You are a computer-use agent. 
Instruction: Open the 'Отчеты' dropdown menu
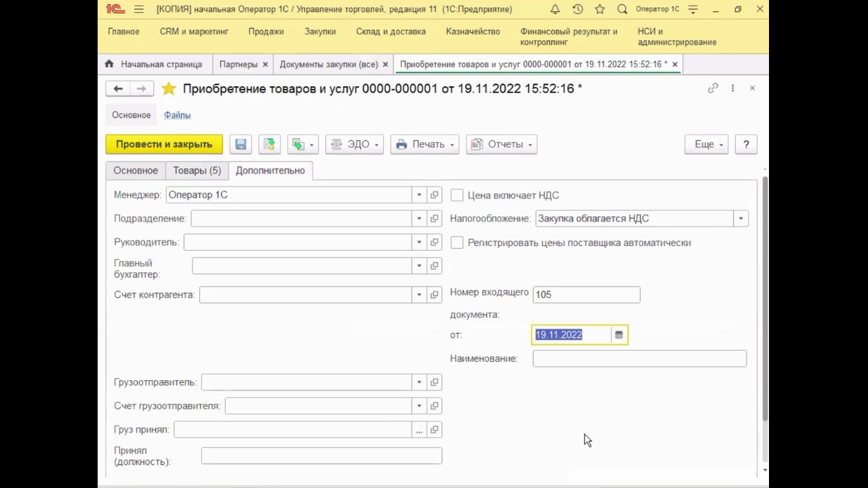tap(502, 144)
